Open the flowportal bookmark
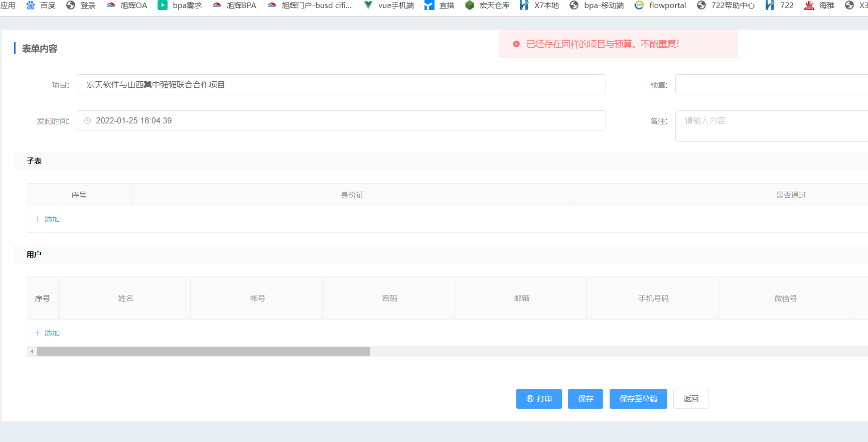868x442 pixels. pyautogui.click(x=660, y=6)
